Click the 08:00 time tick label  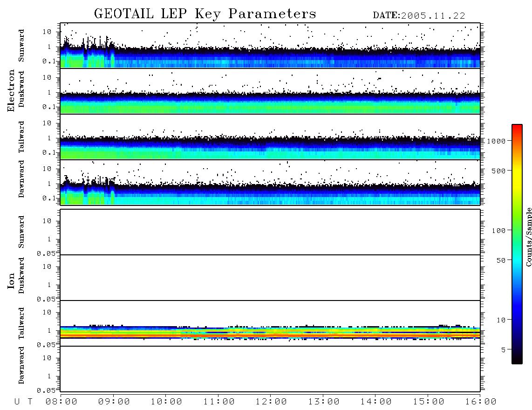(61, 402)
